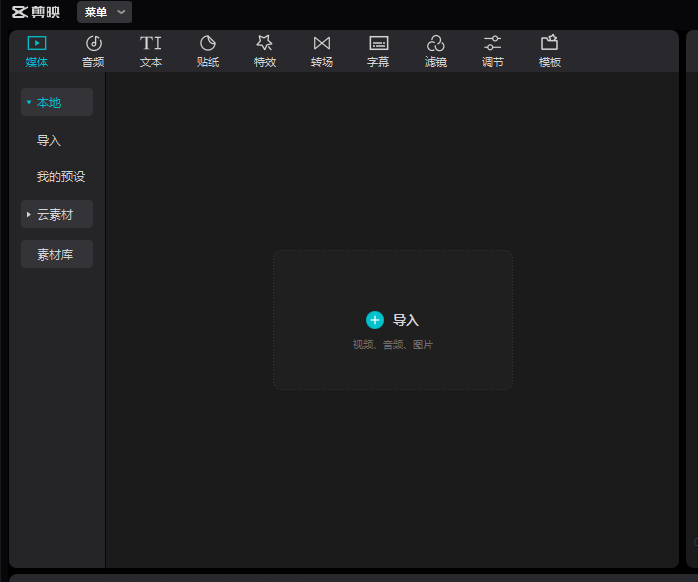The height and width of the screenshot is (582, 698).
Task: Switch to the 音频 audio panel
Action: 93,43
